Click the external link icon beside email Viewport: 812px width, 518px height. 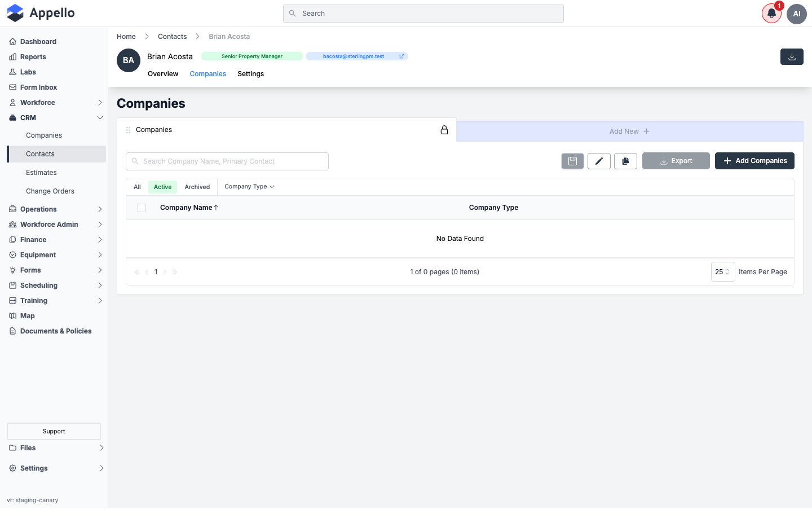[401, 56]
